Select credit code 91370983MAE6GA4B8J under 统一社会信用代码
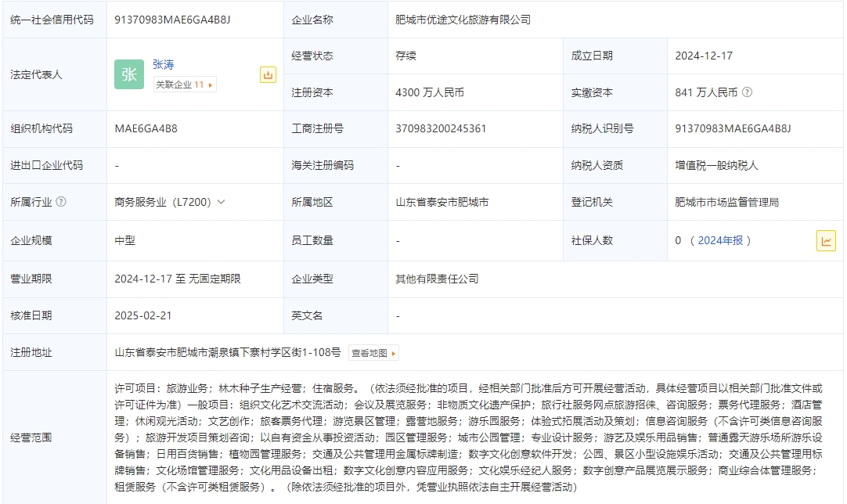Screen dimensions: 847x504 (x=172, y=20)
